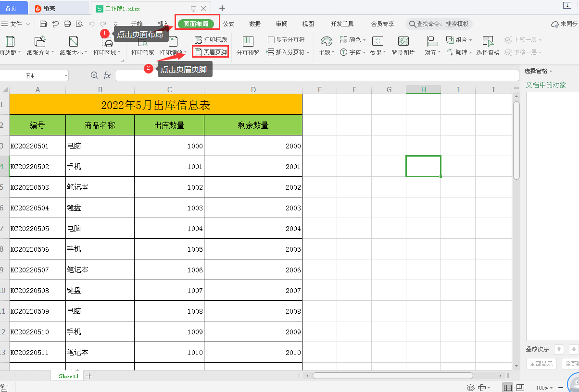Click the 未同步 cloud sync button
The height and width of the screenshot is (392, 579).
[x=565, y=24]
